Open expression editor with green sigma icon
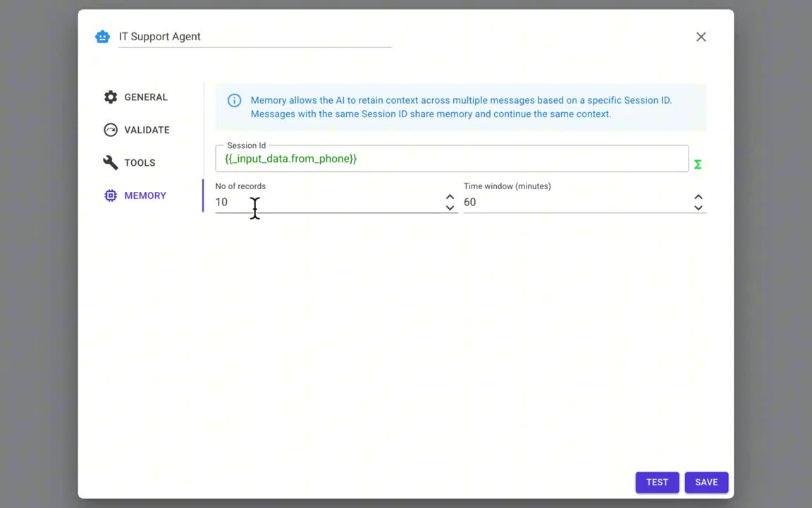This screenshot has height=508, width=812. [x=698, y=164]
